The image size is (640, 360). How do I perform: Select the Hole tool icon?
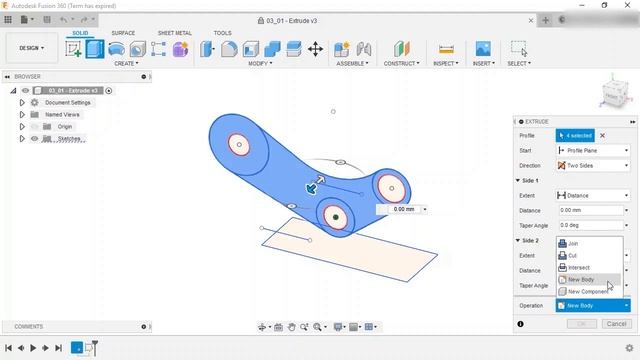click(138, 49)
